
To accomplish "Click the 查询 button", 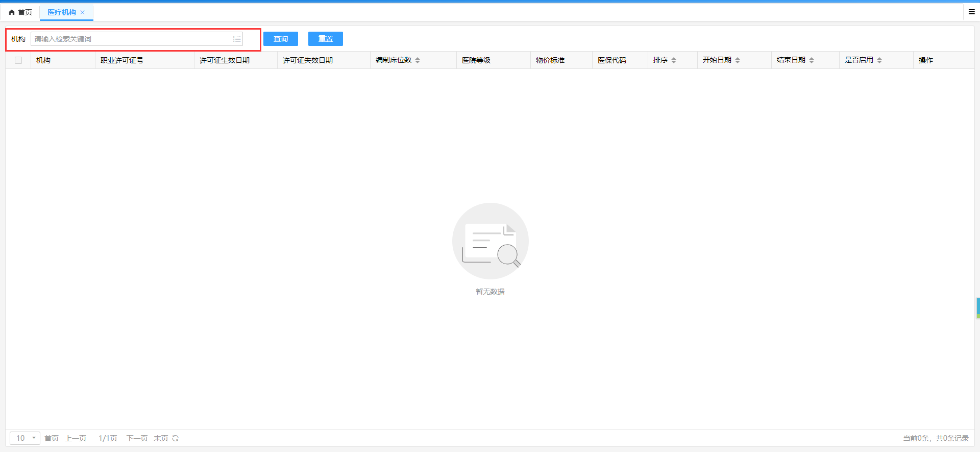I will pos(281,39).
